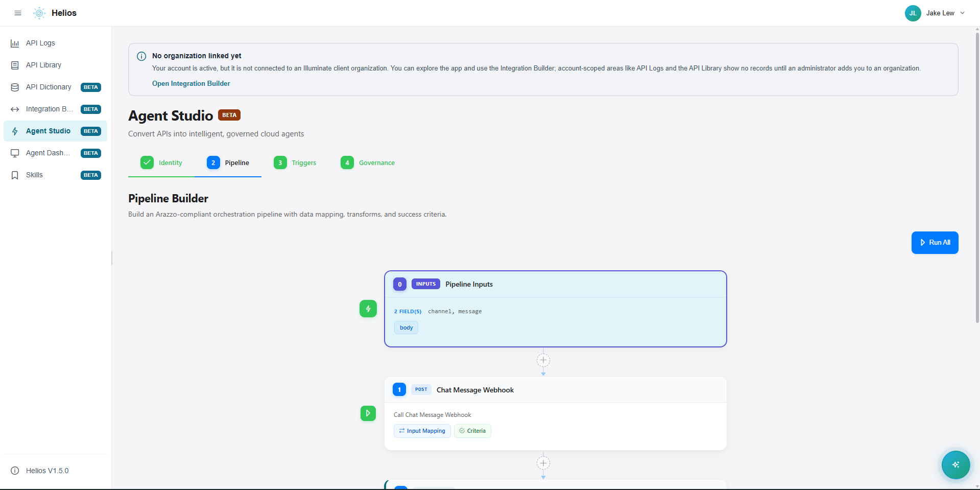Click the BETA badge next to Agent Studio heading
This screenshot has width=980, height=490.
coord(229,115)
